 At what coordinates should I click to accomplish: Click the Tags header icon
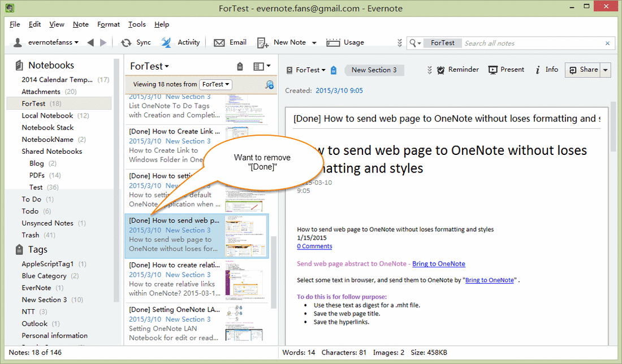click(19, 249)
